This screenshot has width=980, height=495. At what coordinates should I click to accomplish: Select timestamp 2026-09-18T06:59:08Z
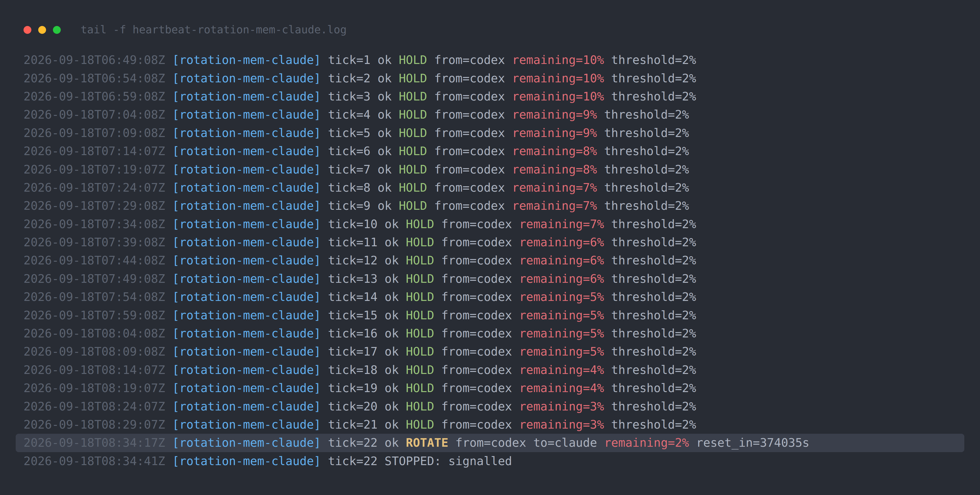tap(94, 97)
